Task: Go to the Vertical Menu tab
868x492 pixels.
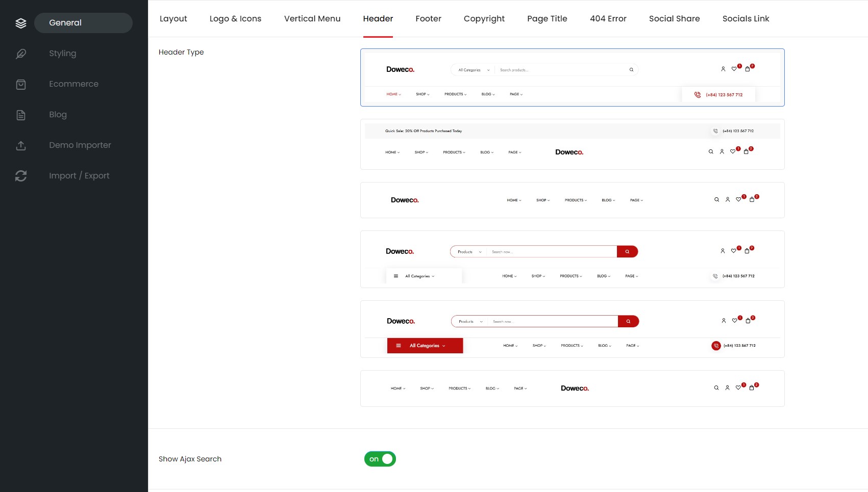Action: coord(312,19)
